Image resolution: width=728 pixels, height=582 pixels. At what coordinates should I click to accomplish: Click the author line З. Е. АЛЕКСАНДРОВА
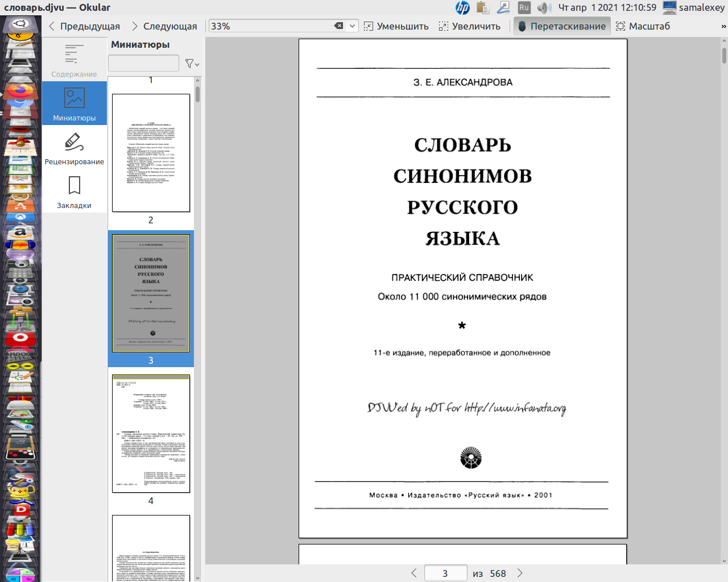[x=463, y=82]
